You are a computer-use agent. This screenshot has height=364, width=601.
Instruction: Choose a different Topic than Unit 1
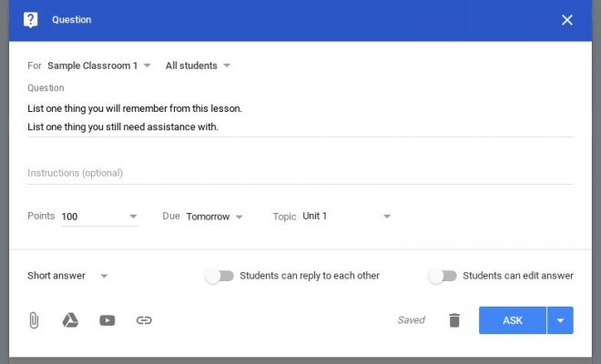coord(347,216)
